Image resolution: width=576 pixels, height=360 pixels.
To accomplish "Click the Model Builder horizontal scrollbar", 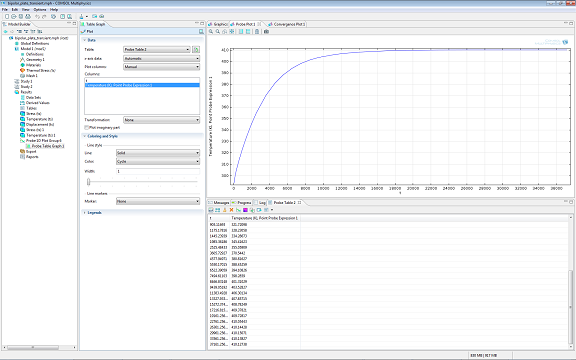I will pyautogui.click(x=33, y=347).
